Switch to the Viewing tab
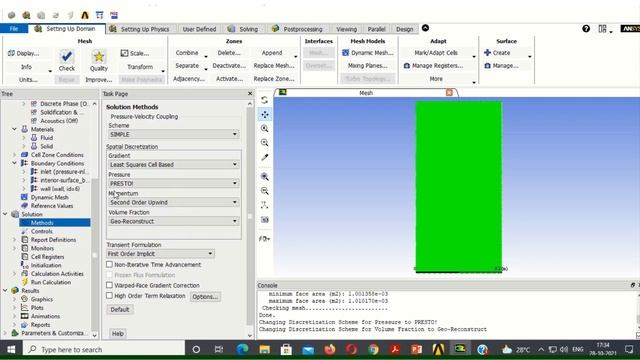This screenshot has height=360, width=640. click(x=346, y=29)
